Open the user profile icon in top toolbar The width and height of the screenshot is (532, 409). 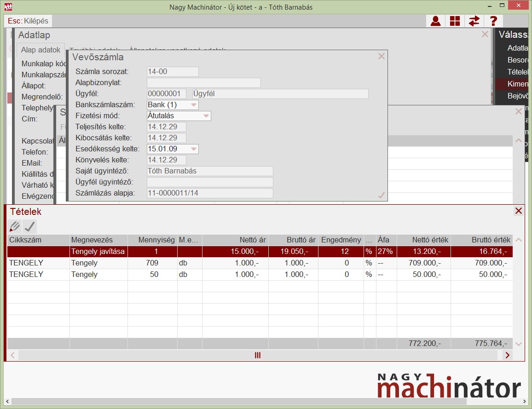point(435,21)
